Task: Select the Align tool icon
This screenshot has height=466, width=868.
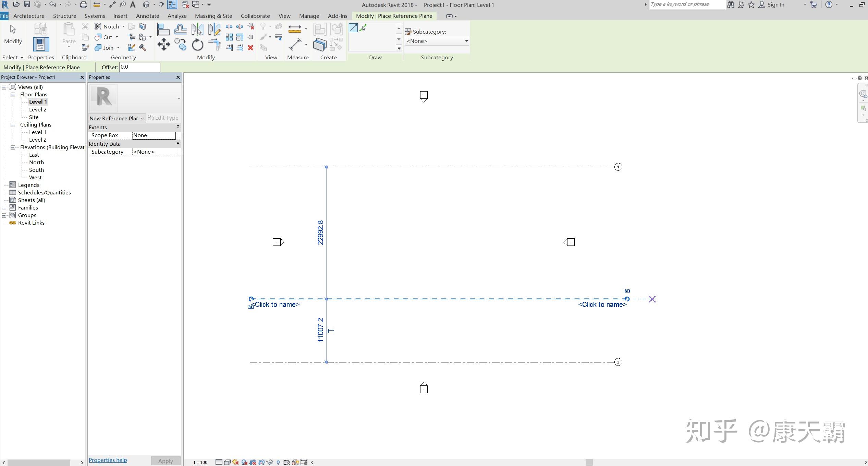Action: [163, 29]
